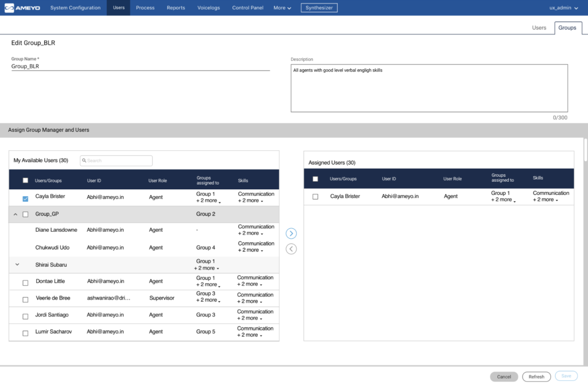The width and height of the screenshot is (588, 386).
Task: Click the Assign Group Manager and Users header
Action: [49, 130]
